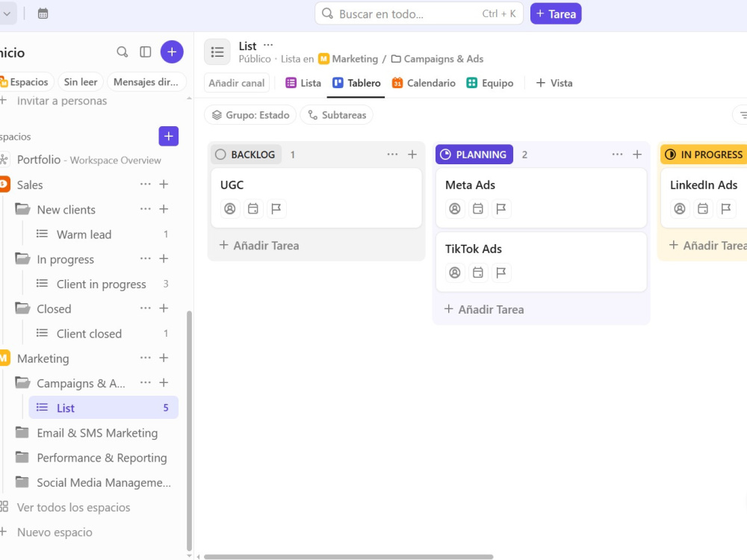The height and width of the screenshot is (560, 747).
Task: Set a due date on UGC card
Action: pos(253,208)
